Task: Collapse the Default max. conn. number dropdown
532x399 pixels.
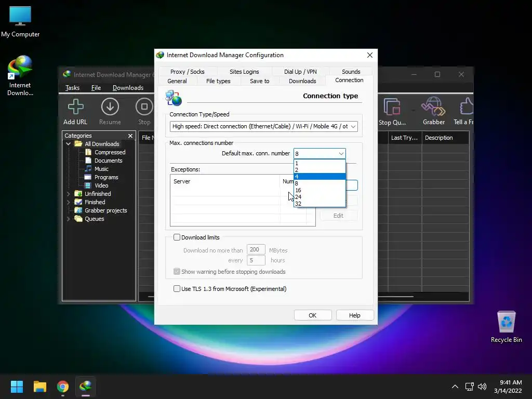Action: point(341,154)
